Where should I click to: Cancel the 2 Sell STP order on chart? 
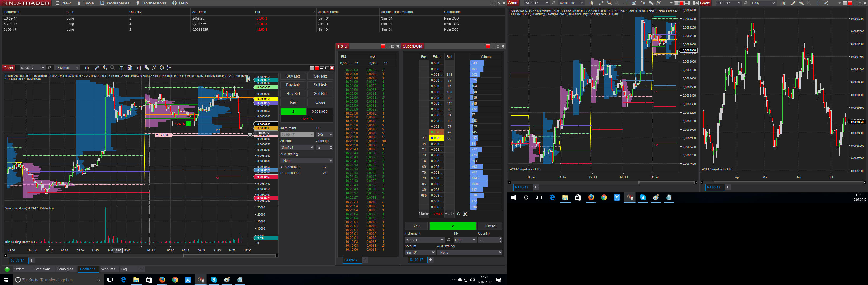(x=250, y=135)
